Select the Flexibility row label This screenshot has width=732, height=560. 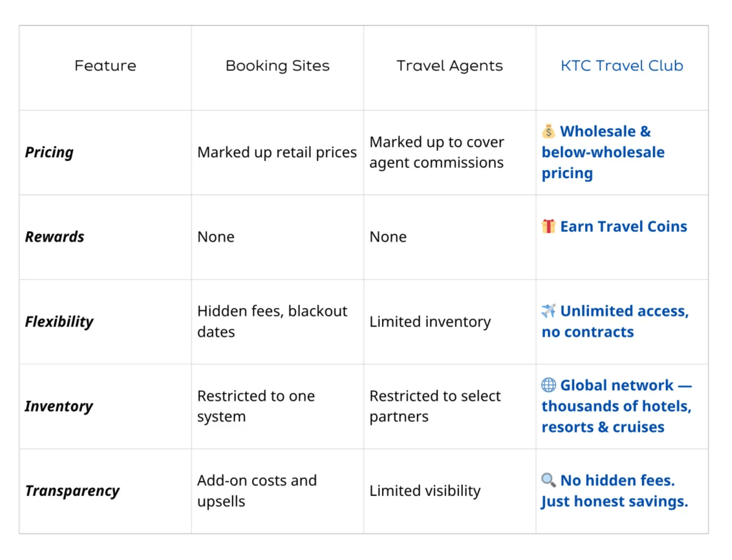coord(59,322)
